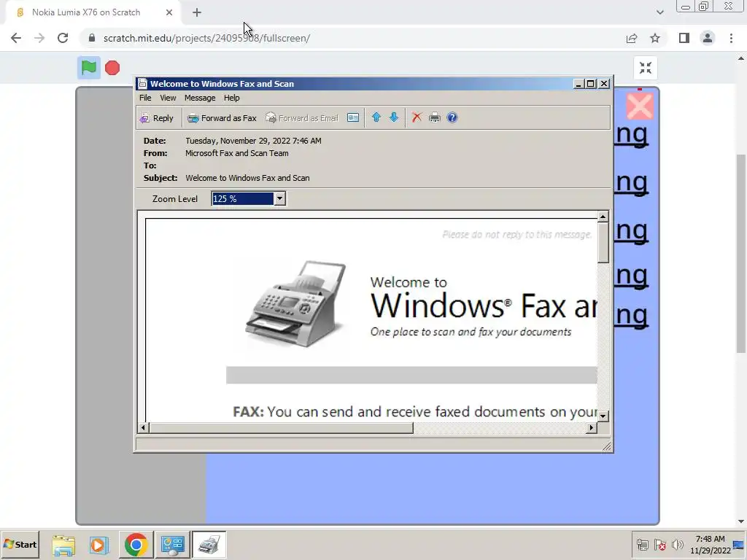
Task: Open Windows Explorer from taskbar
Action: 63,545
